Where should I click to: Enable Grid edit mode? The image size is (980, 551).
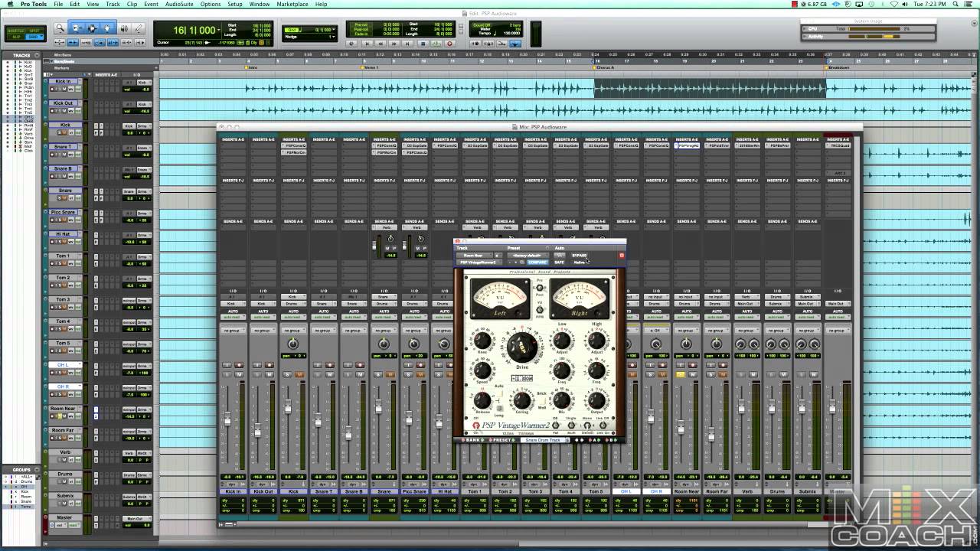34,37
